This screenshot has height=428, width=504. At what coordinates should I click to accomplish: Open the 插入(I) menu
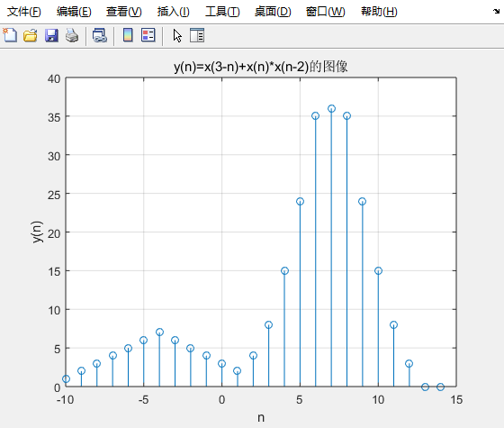(173, 12)
